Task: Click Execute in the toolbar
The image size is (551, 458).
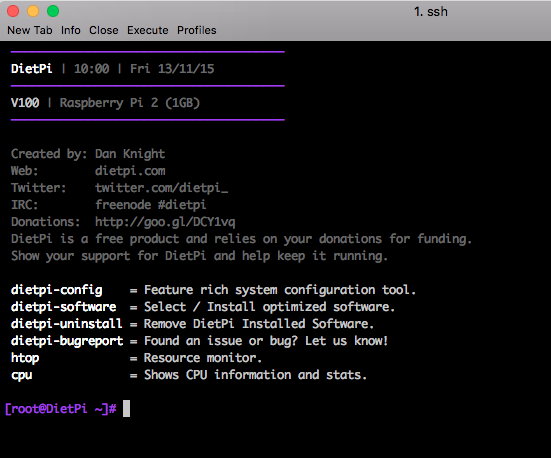Action: point(148,30)
